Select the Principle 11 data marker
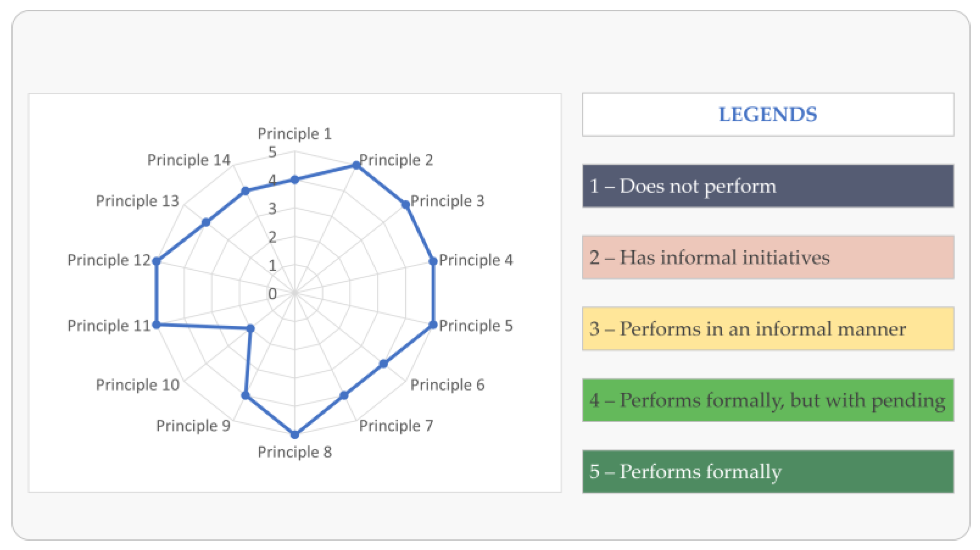980x550 pixels. [x=157, y=324]
